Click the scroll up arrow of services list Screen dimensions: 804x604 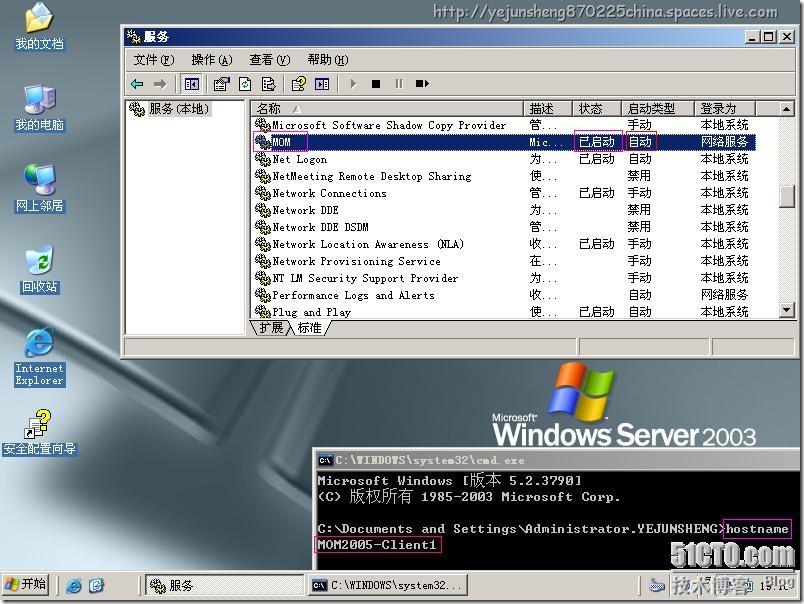786,109
